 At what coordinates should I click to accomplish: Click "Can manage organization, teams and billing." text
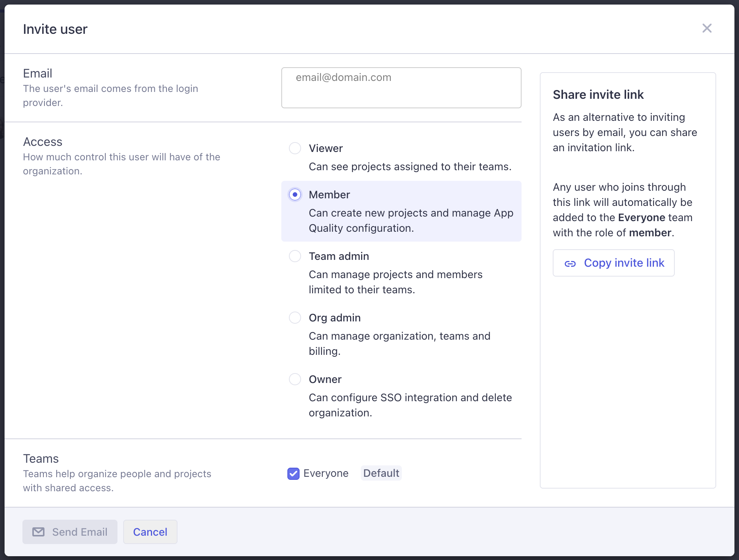400,343
